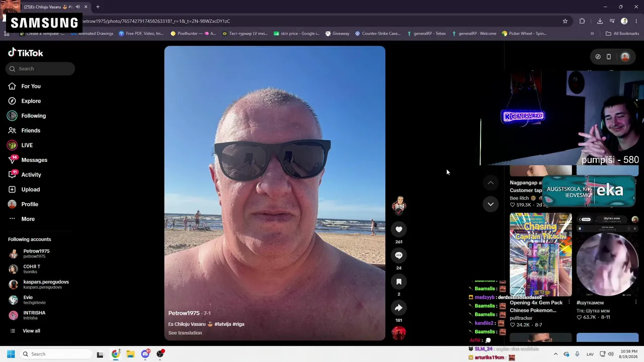
Task: Open the Pixelhunter-adjacent Free PDF, Video bookmark
Action: 141,34
